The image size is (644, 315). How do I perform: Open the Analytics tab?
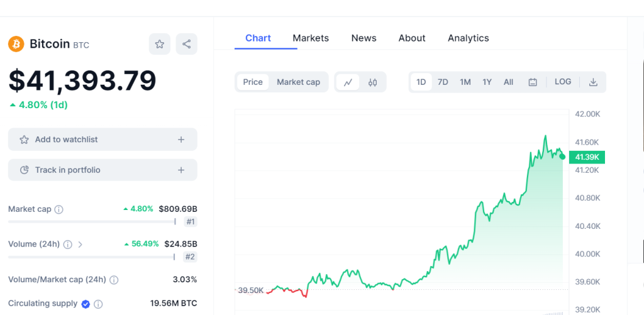(x=468, y=38)
